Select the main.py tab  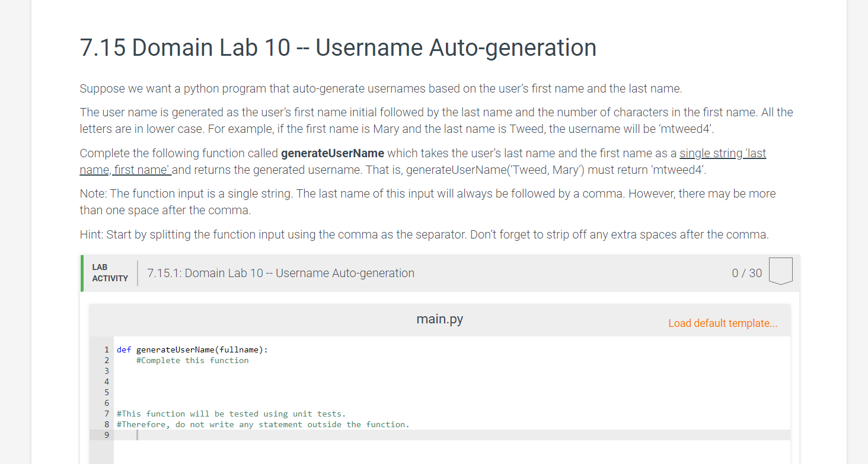pos(439,319)
